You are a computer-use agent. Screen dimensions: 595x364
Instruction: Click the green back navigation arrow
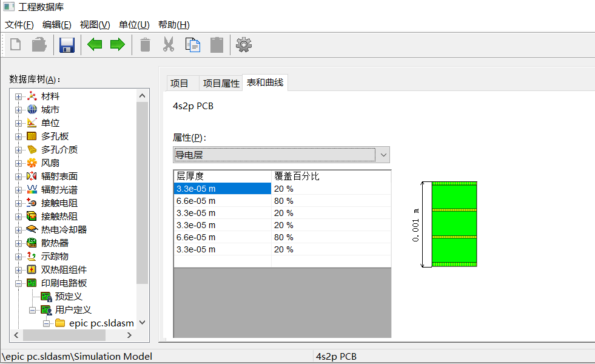coord(95,44)
